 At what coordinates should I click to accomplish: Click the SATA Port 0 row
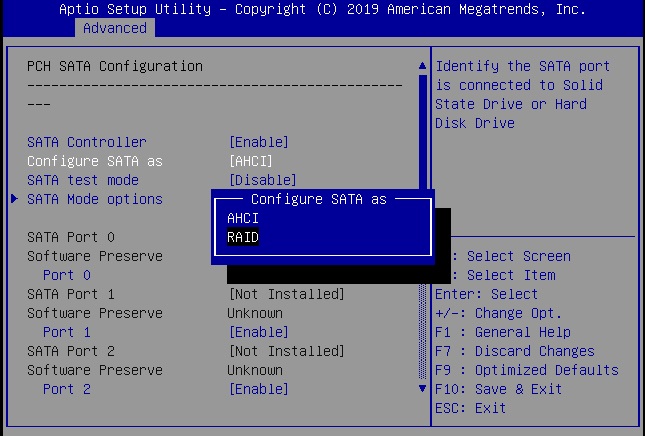pos(71,237)
